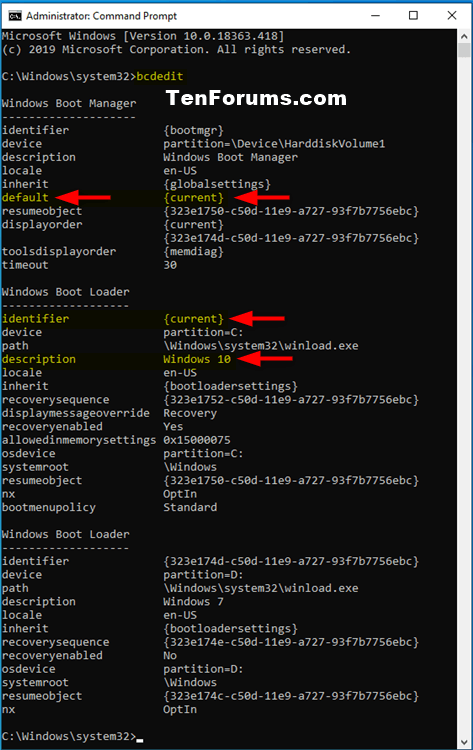Click the highlighted 'description' label

tap(39, 359)
